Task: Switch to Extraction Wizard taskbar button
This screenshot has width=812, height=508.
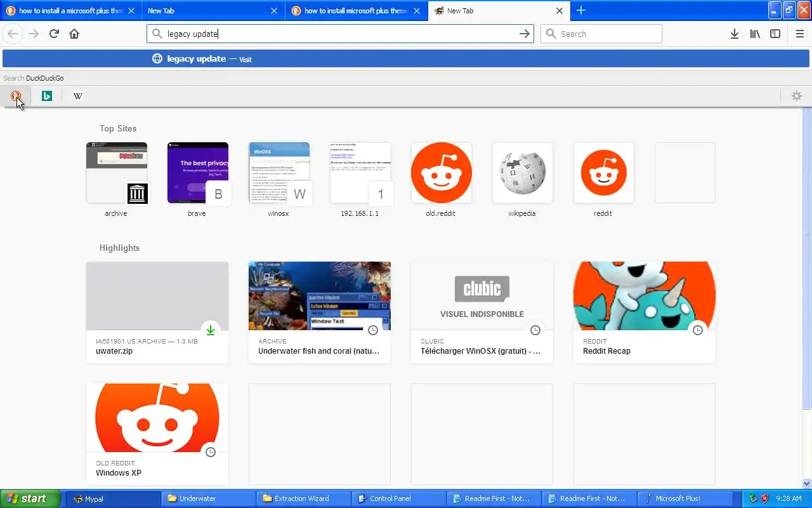Action: pyautogui.click(x=303, y=498)
